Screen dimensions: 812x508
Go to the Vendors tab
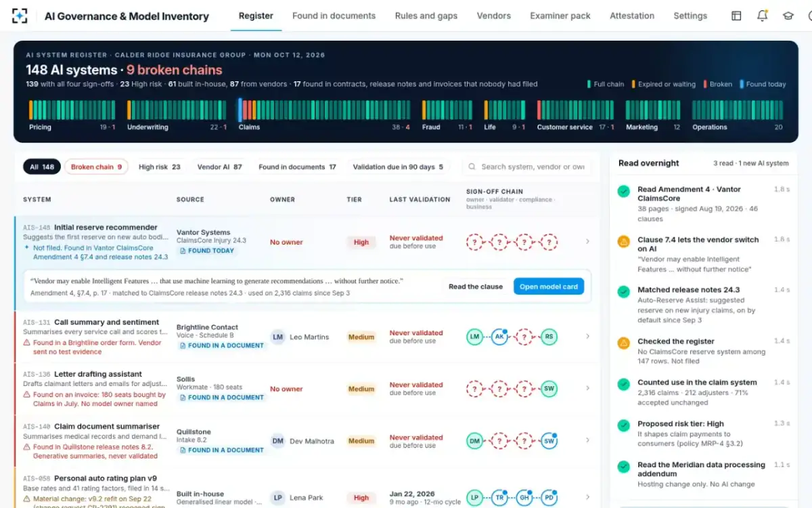494,16
